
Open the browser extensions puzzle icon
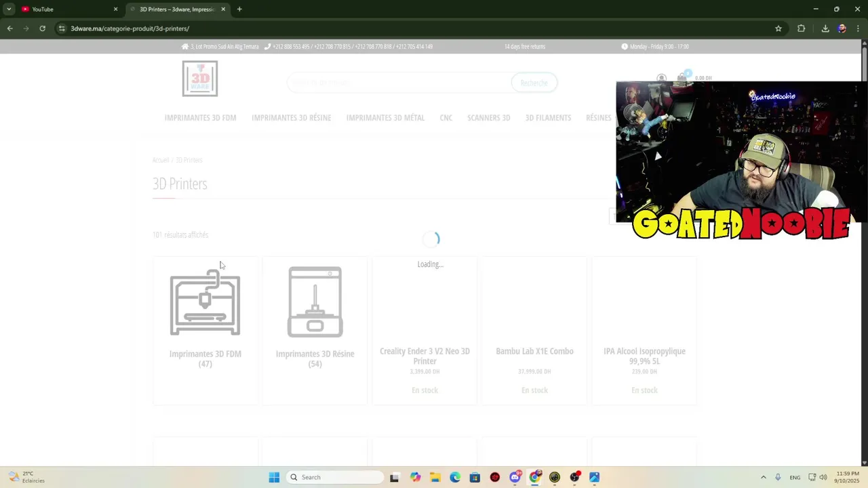tap(802, 28)
